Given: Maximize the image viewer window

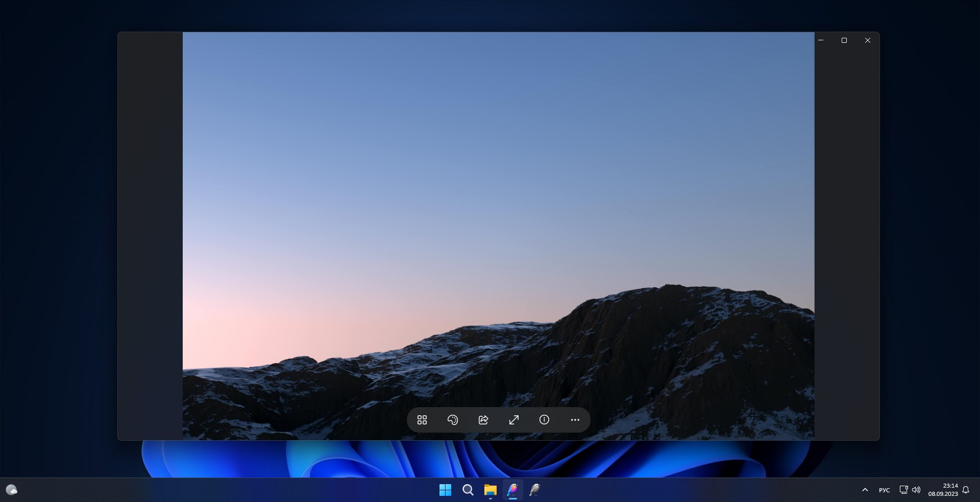Looking at the screenshot, I should point(844,40).
